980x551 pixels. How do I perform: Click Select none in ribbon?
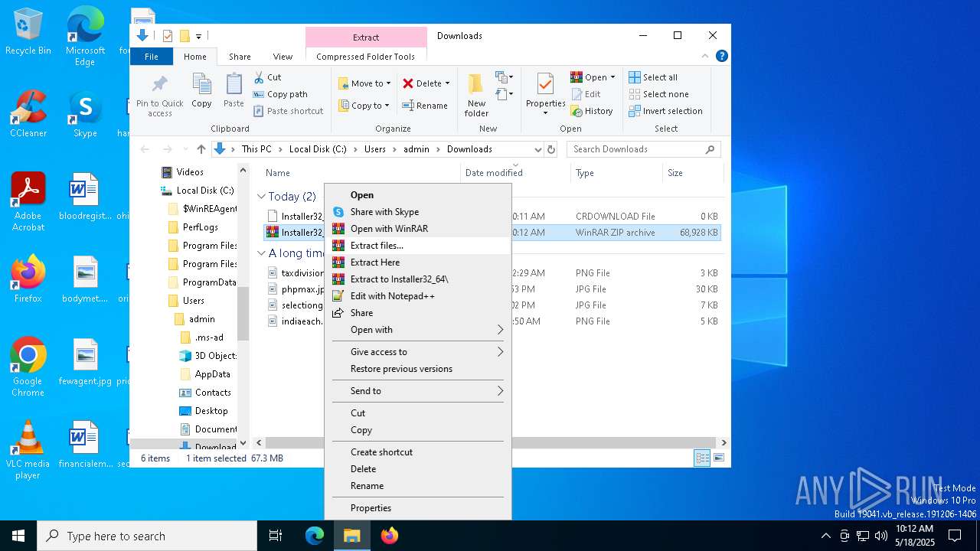coord(658,94)
